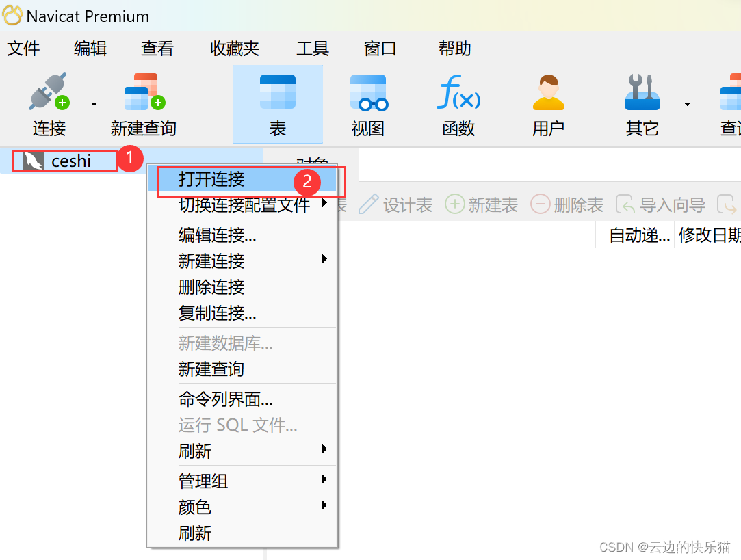Choose Open Connection (打开连接) in context menu
Viewport: 741px width, 560px height.
(242, 179)
